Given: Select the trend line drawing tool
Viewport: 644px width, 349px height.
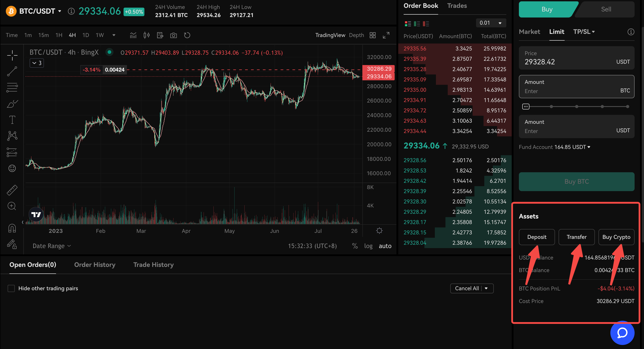Looking at the screenshot, I should click(x=12, y=71).
